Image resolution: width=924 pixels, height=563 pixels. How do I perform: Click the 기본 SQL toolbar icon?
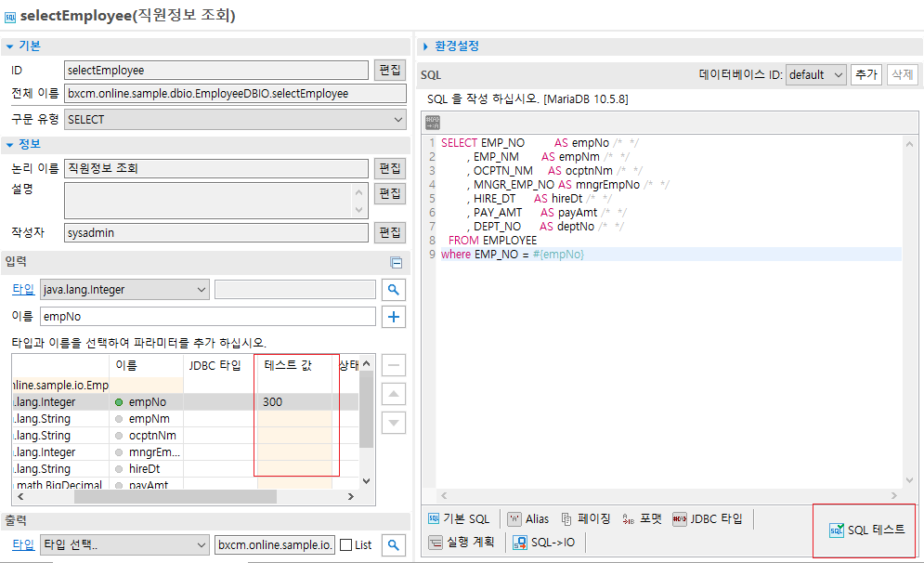459,518
